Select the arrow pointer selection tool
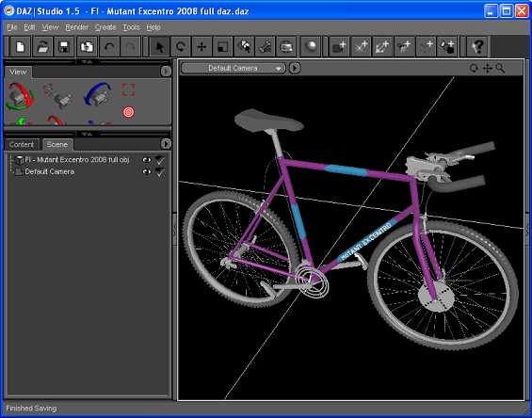Image resolution: width=532 pixels, height=418 pixels. [x=159, y=46]
